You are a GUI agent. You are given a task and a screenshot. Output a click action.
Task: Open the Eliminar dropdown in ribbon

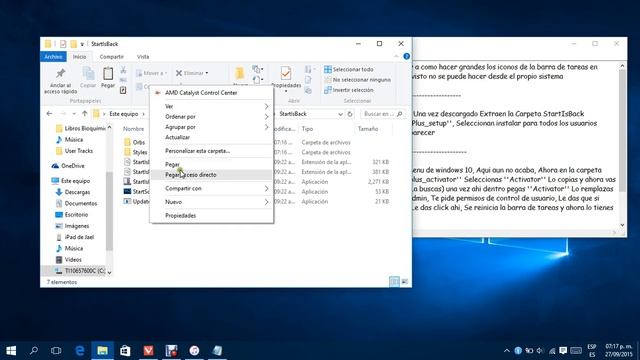192,73
